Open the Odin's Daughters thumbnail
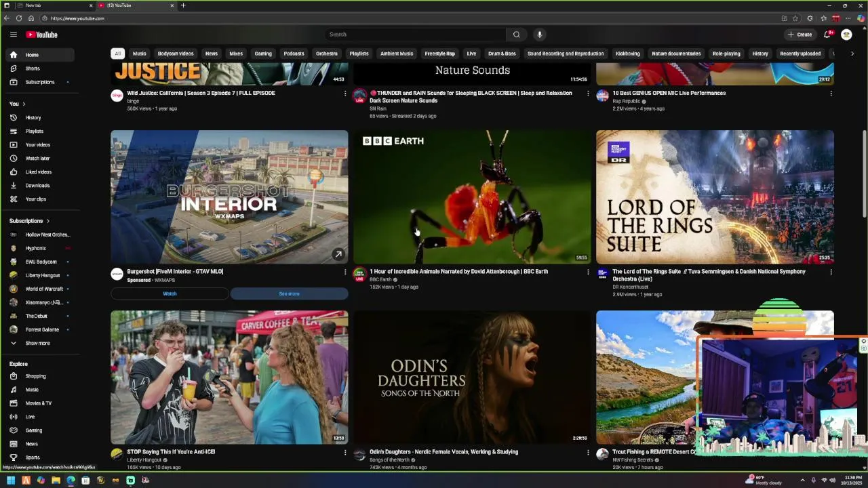 coord(472,377)
